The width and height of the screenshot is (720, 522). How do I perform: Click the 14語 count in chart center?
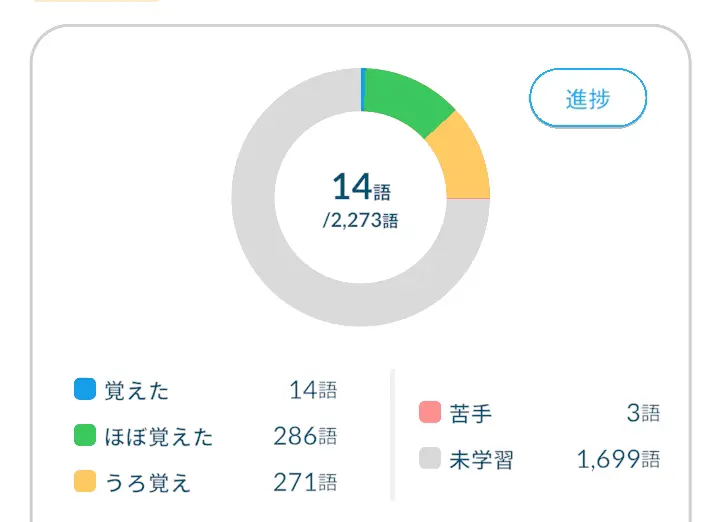coord(360,187)
